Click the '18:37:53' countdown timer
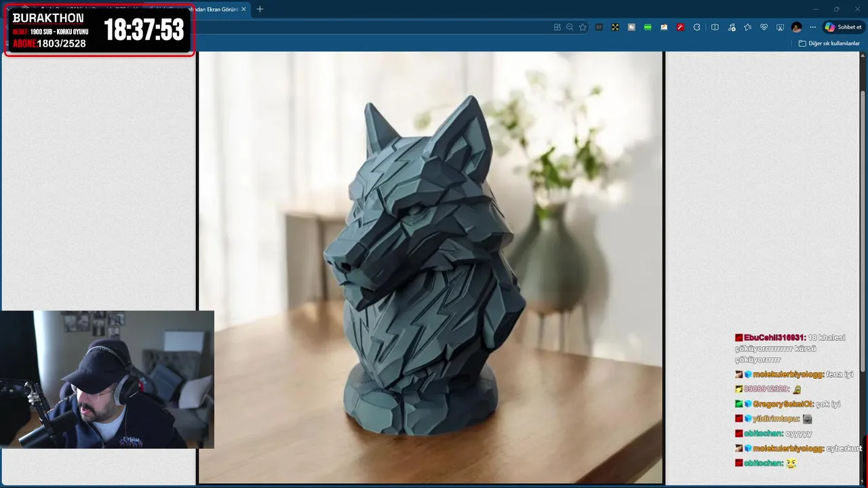The width and height of the screenshot is (868, 488). point(144,30)
